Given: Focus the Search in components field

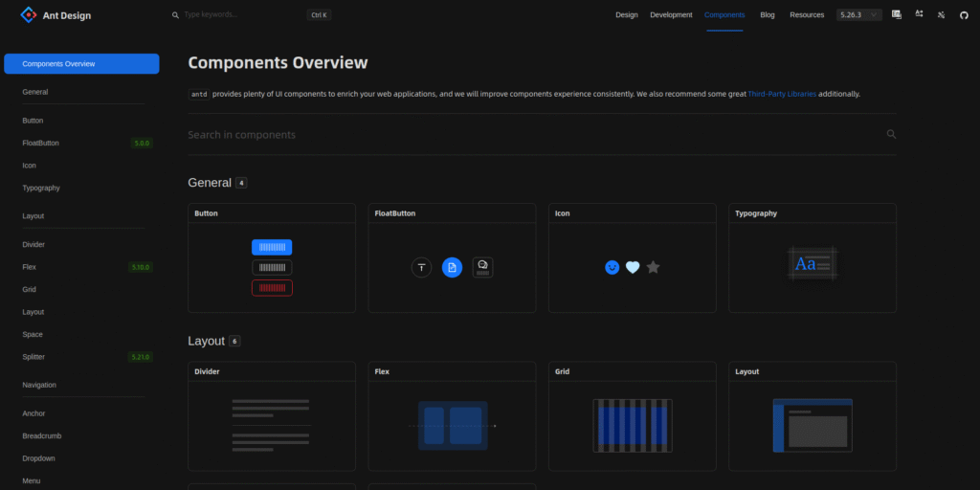Looking at the screenshot, I should pos(535,134).
